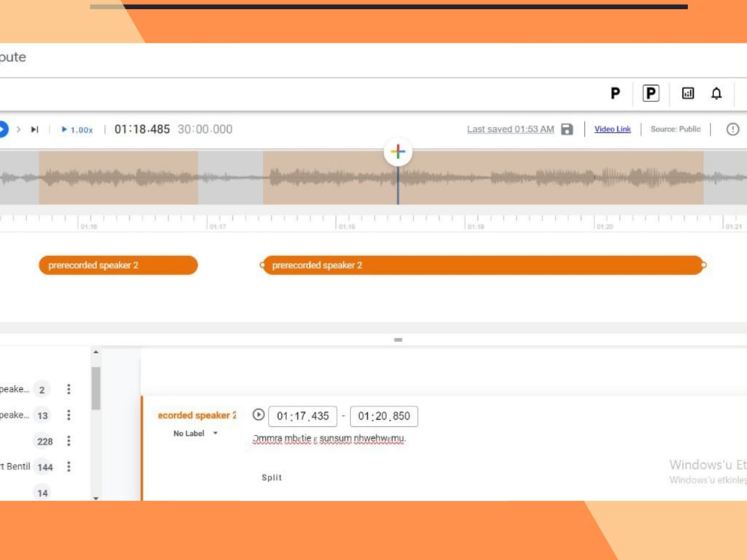Click the colorful plus add-segment button

pyautogui.click(x=398, y=152)
